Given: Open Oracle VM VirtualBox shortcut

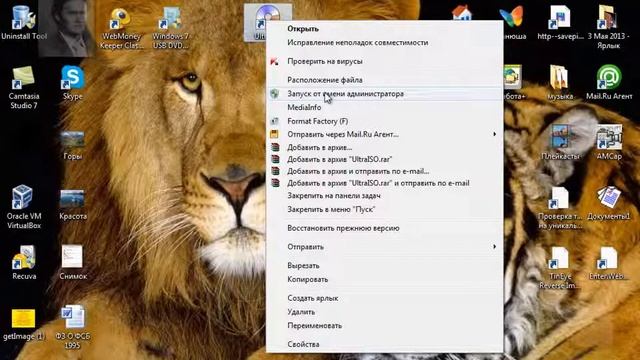Looking at the screenshot, I should tap(24, 206).
